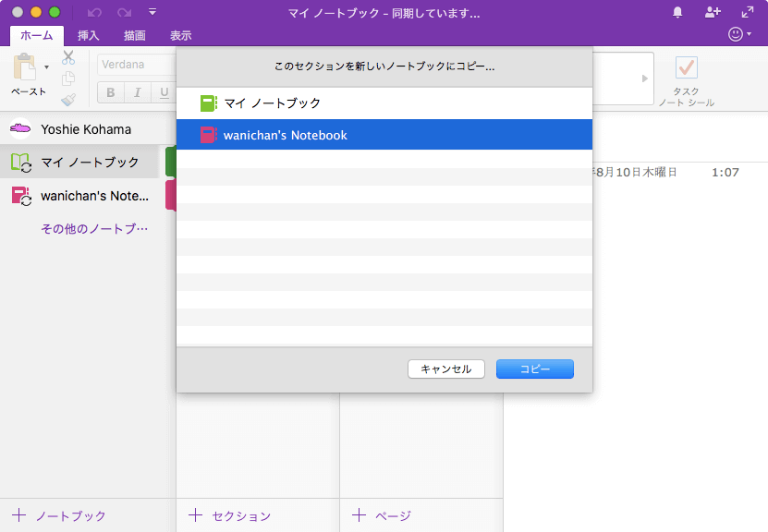Image resolution: width=768 pixels, height=532 pixels.
Task: Toggle Underline formatting
Action: pos(165,92)
